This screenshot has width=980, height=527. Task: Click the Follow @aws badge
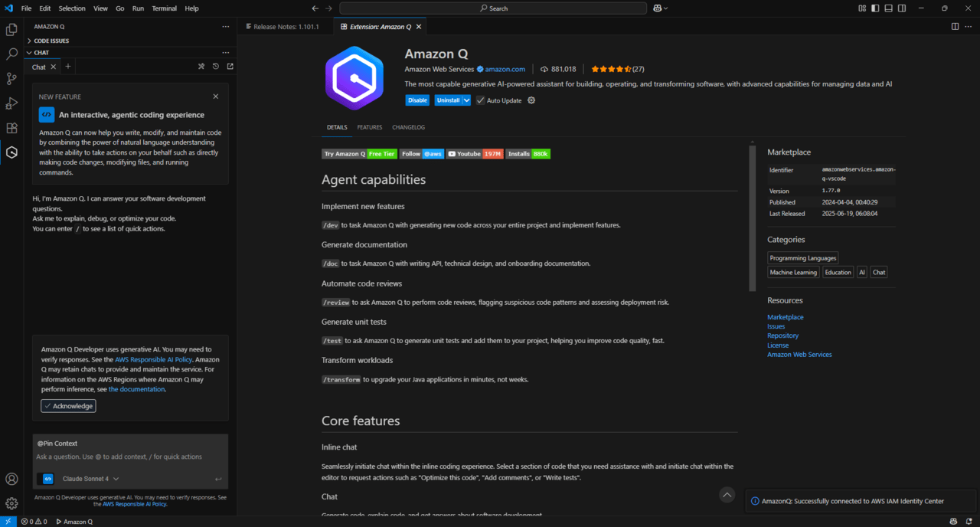pyautogui.click(x=422, y=154)
